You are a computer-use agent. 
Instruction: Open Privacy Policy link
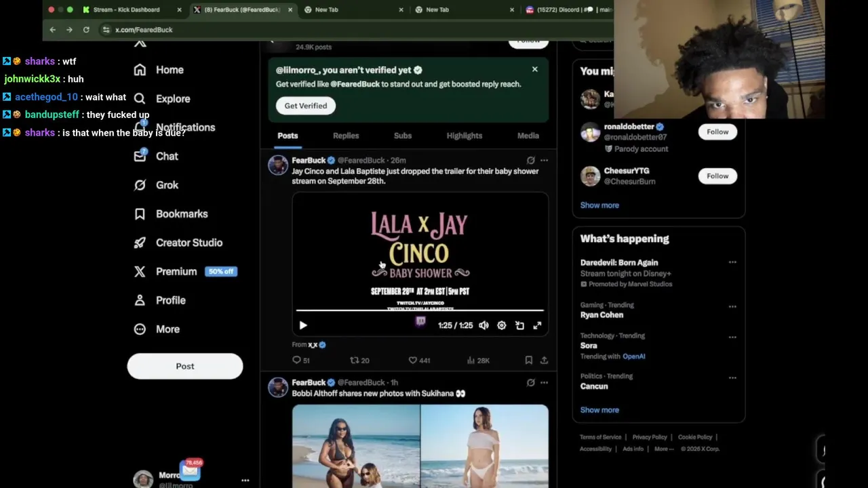pos(650,437)
